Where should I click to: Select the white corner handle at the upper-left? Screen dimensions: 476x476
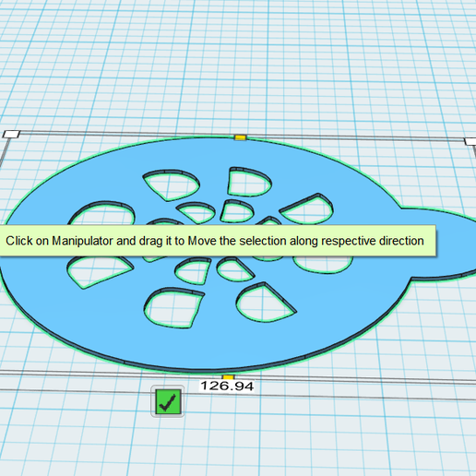[12, 134]
